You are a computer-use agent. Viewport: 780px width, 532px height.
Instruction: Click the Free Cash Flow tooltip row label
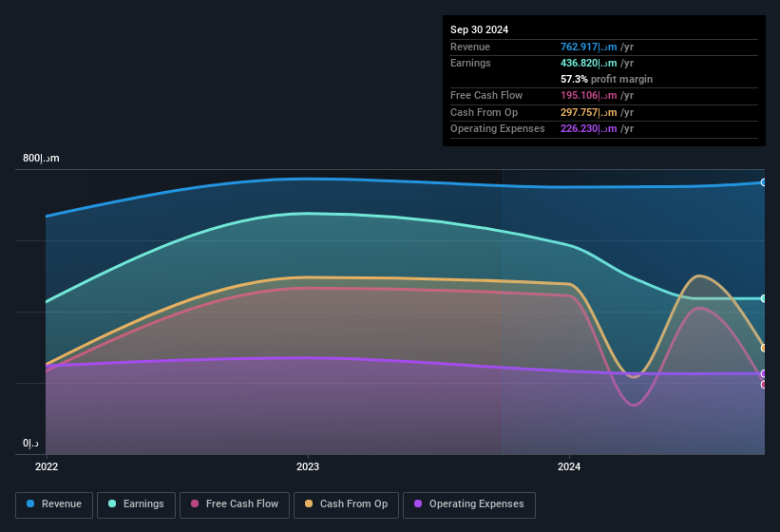(x=486, y=95)
